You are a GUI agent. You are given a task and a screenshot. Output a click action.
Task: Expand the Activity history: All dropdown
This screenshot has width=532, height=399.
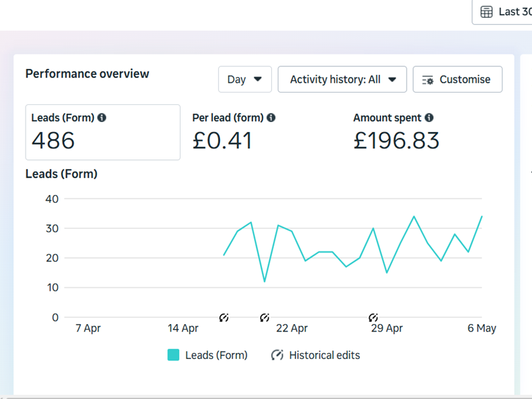(342, 79)
